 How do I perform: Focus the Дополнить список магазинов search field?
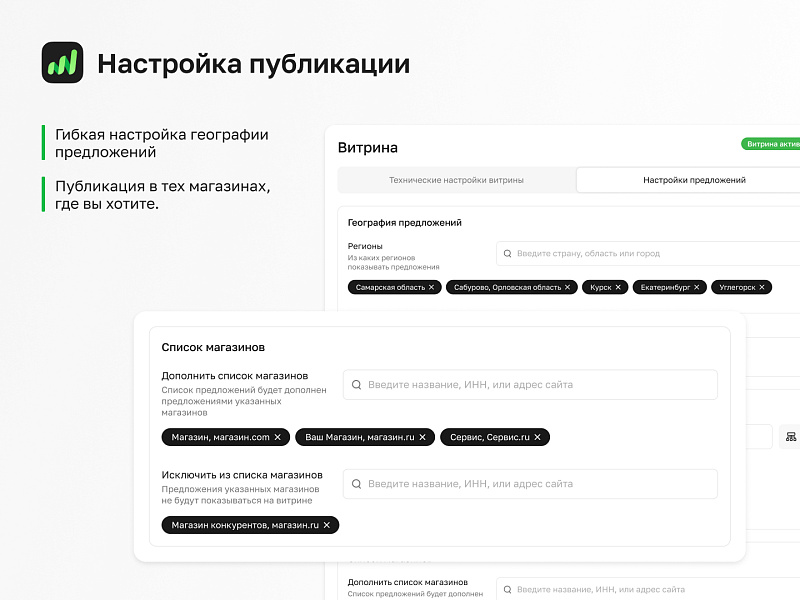530,385
